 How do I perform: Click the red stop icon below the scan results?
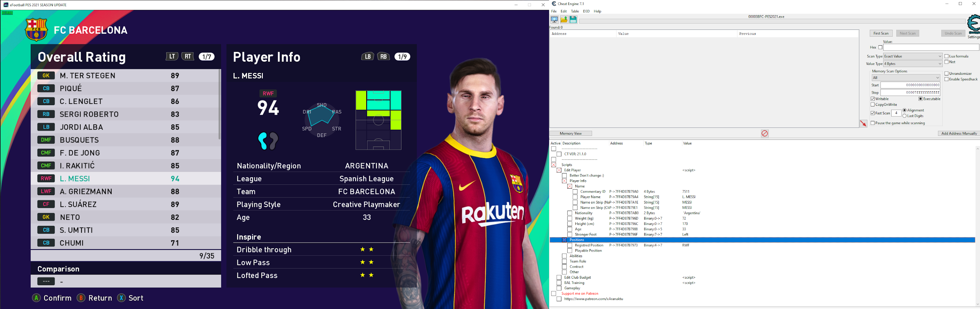[765, 134]
